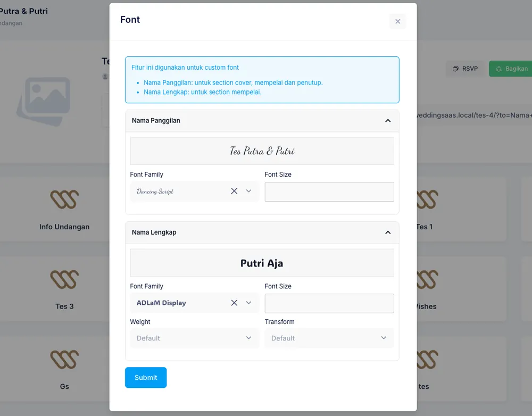Image resolution: width=532 pixels, height=416 pixels.
Task: Collapse the Nama Panggilan section
Action: [x=388, y=121]
